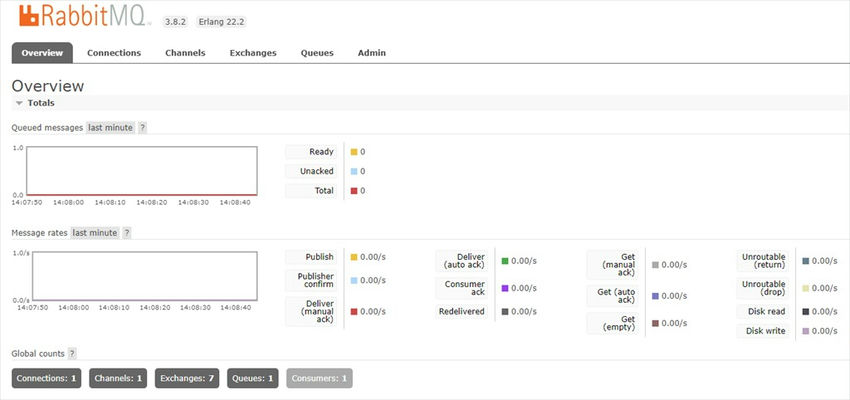This screenshot has height=400, width=850.
Task: Click the Unroutable (drop) swatch
Action: pos(806,288)
